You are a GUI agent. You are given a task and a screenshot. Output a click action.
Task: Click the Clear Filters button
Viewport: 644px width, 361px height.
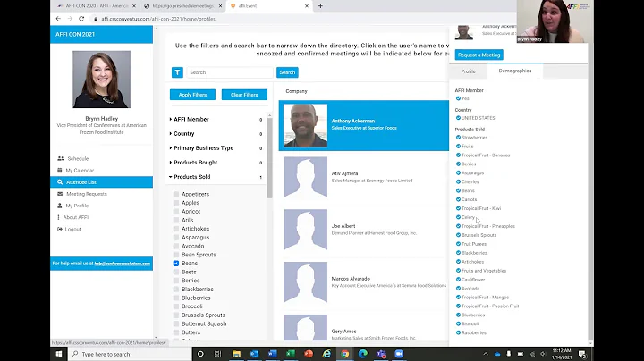[x=244, y=95]
